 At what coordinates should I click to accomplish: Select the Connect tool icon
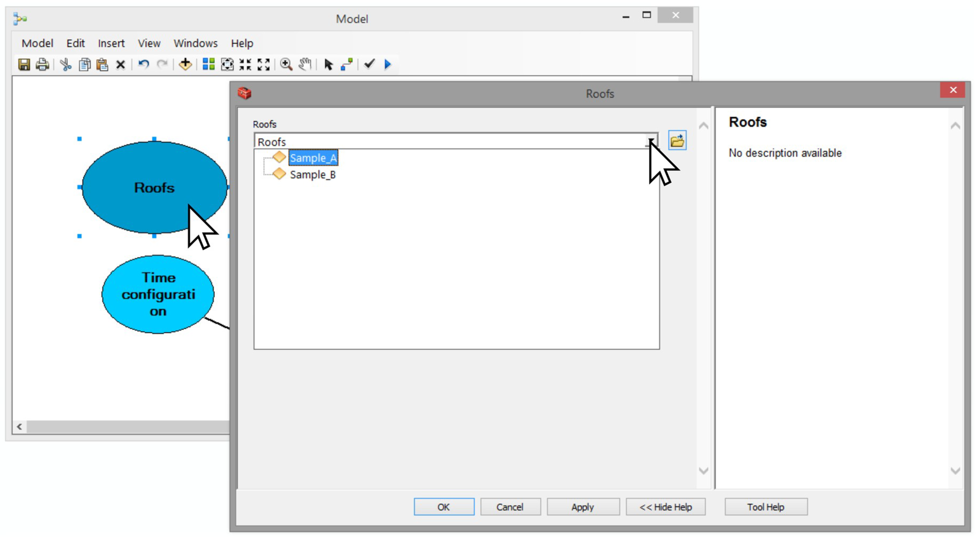point(346,64)
